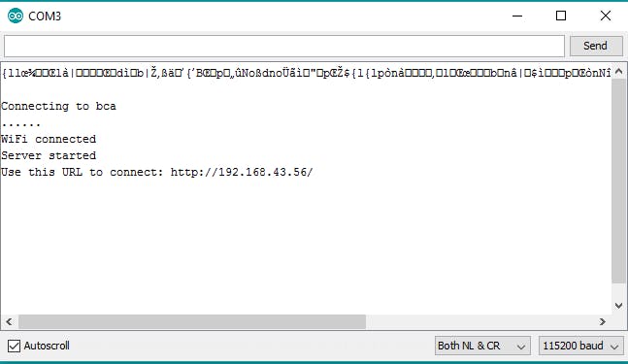Image resolution: width=628 pixels, height=364 pixels.
Task: Click the Send button
Action: pos(596,46)
